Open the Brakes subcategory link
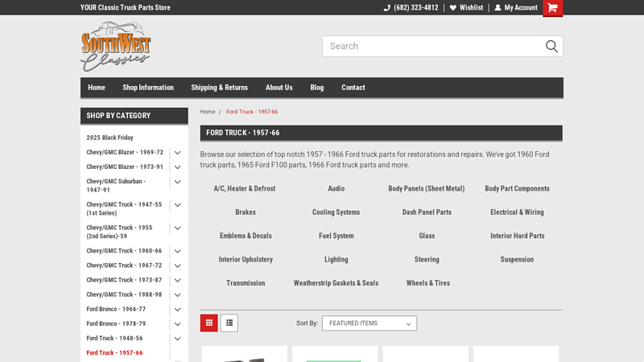The image size is (644, 362). (x=246, y=212)
